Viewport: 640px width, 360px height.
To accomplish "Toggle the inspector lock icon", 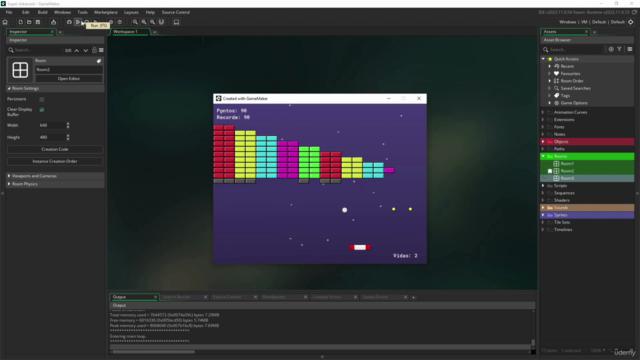I will pyautogui.click(x=94, y=50).
